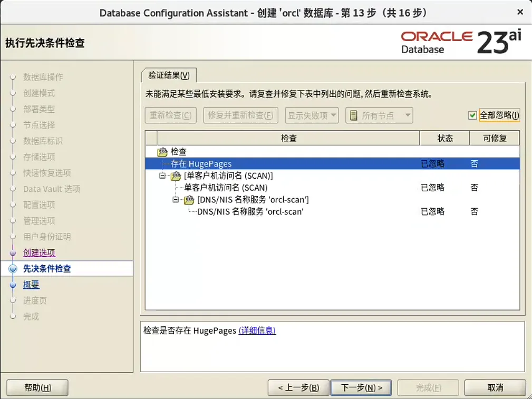Cancel database creation with 取消 button
Image resolution: width=532 pixels, height=399 pixels.
point(495,387)
